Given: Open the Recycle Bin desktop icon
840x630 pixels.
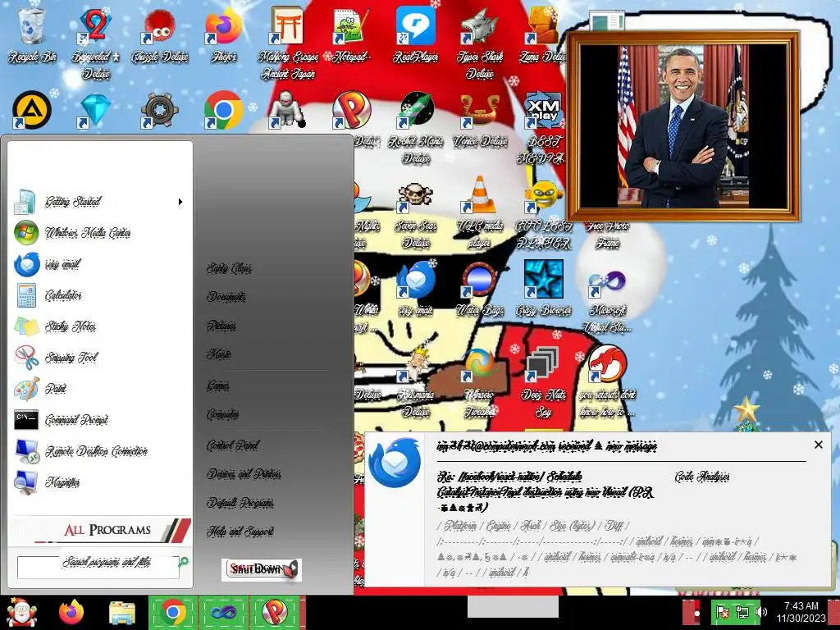Looking at the screenshot, I should point(32,34).
